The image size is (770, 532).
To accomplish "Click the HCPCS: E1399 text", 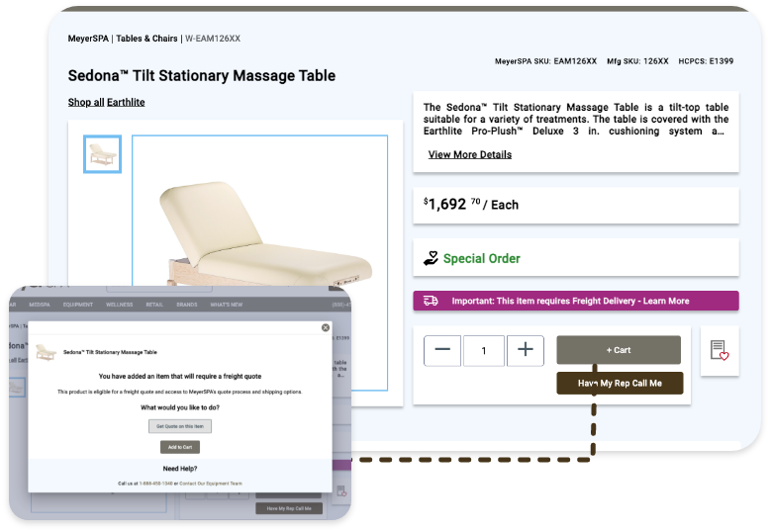I will coord(706,61).
